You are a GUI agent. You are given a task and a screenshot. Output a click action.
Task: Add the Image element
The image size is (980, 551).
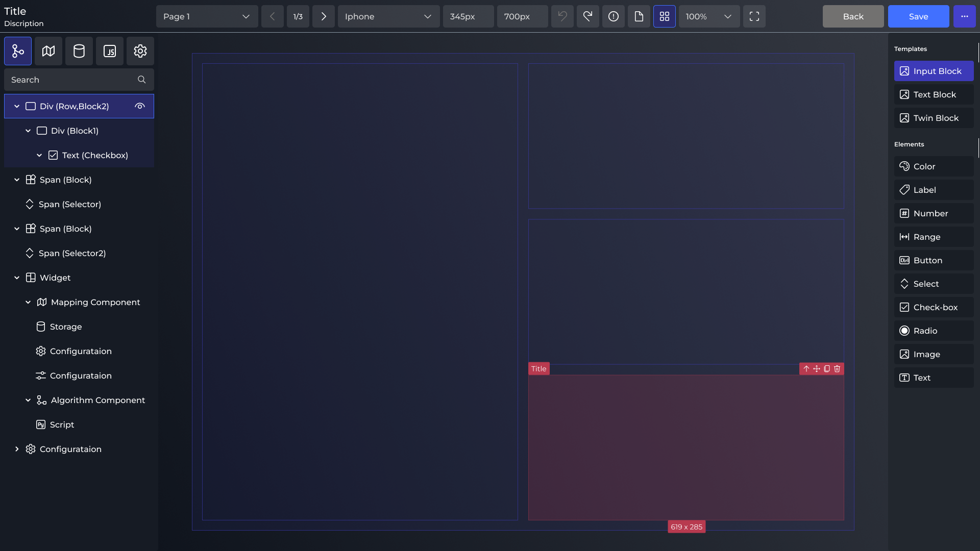coord(934,354)
